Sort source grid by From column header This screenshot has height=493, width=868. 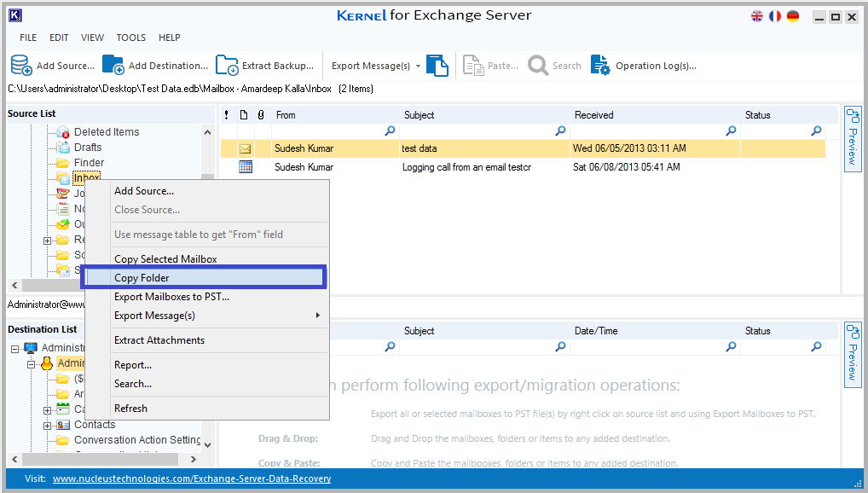pyautogui.click(x=286, y=115)
